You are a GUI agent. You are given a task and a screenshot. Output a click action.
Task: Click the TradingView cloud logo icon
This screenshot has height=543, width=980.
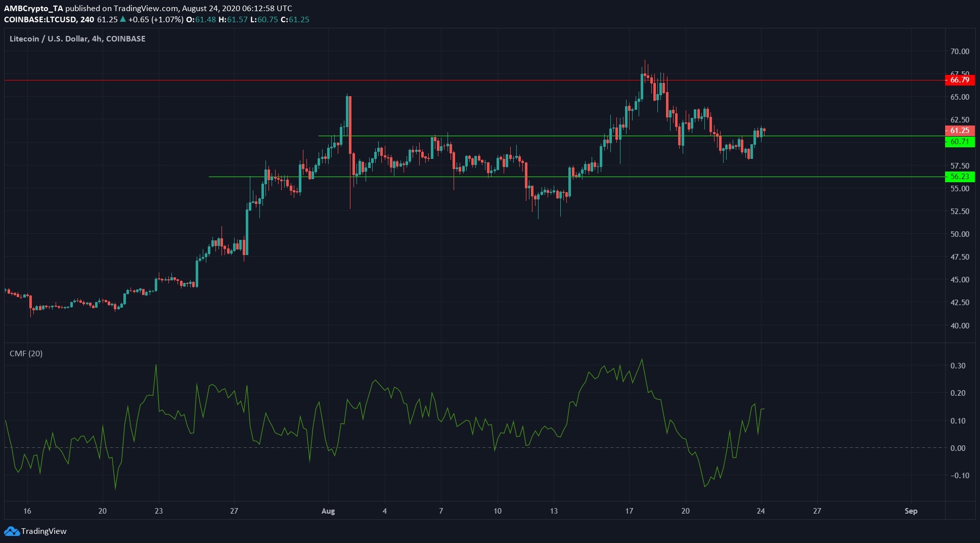[12, 531]
